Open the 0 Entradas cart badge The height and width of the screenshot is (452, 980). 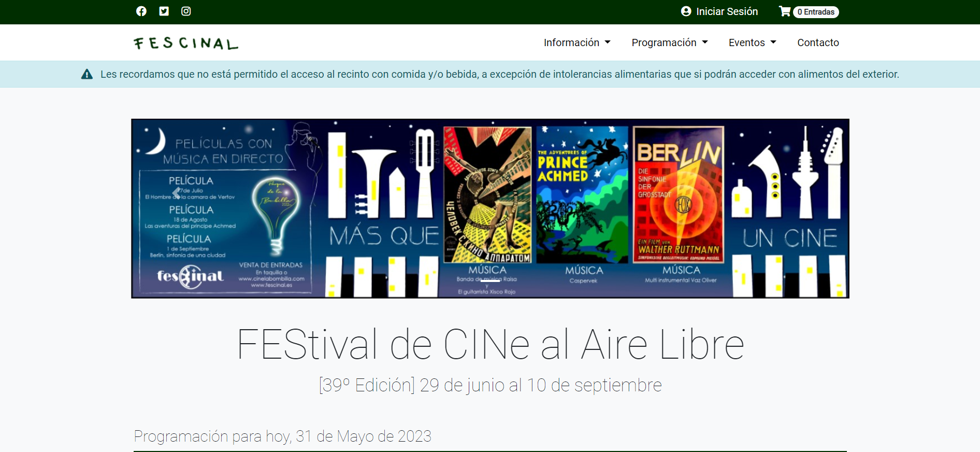coord(816,12)
